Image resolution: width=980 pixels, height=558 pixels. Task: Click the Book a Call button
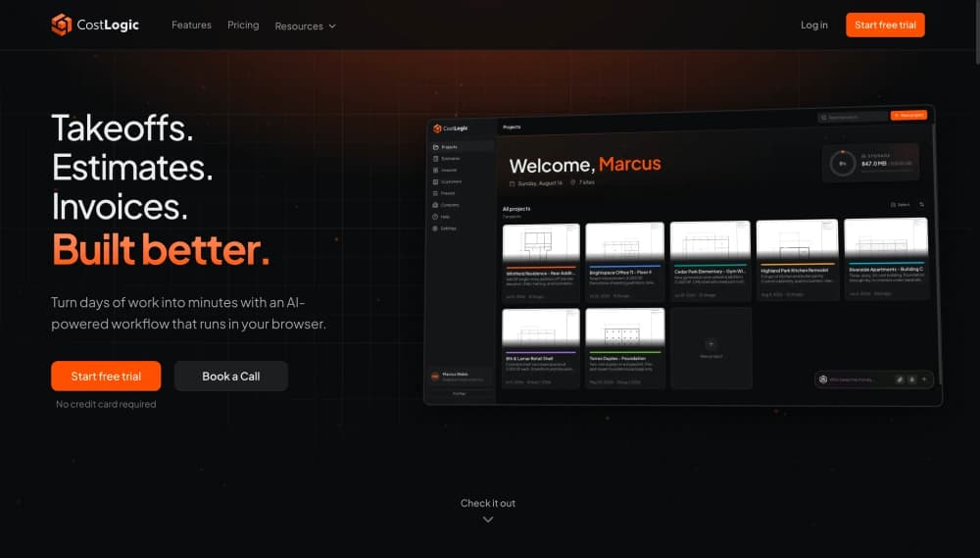pos(230,376)
